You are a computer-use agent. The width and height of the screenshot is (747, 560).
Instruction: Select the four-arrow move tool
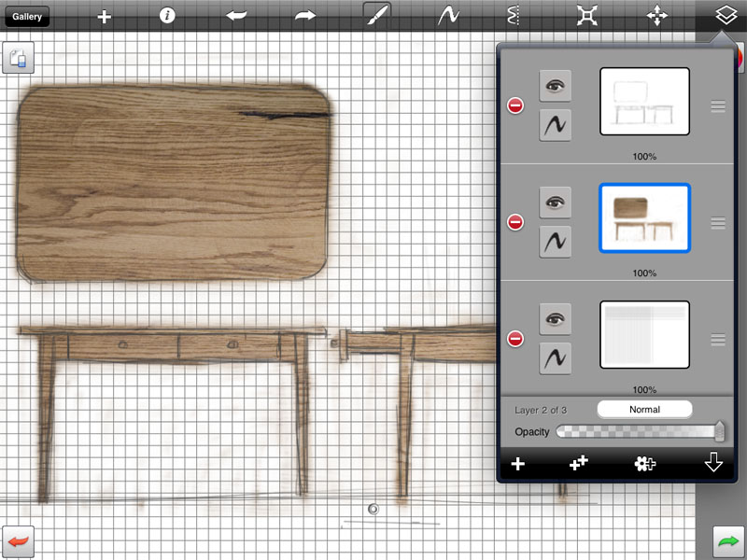(657, 16)
